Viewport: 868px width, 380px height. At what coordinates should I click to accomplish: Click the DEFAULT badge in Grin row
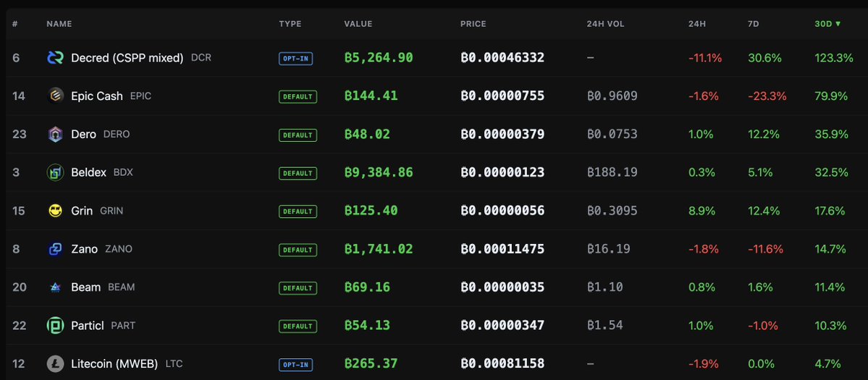[298, 211]
